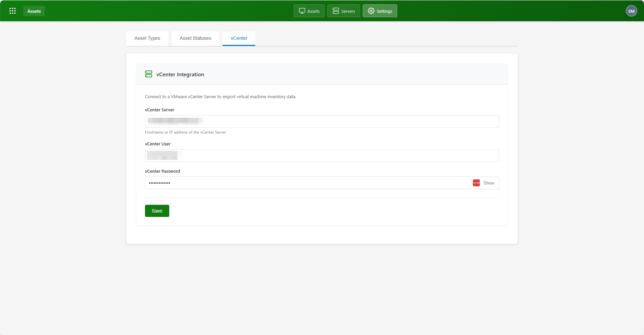Viewport: 644px width, 335px height.
Task: Open the EM user avatar menu
Action: (632, 11)
